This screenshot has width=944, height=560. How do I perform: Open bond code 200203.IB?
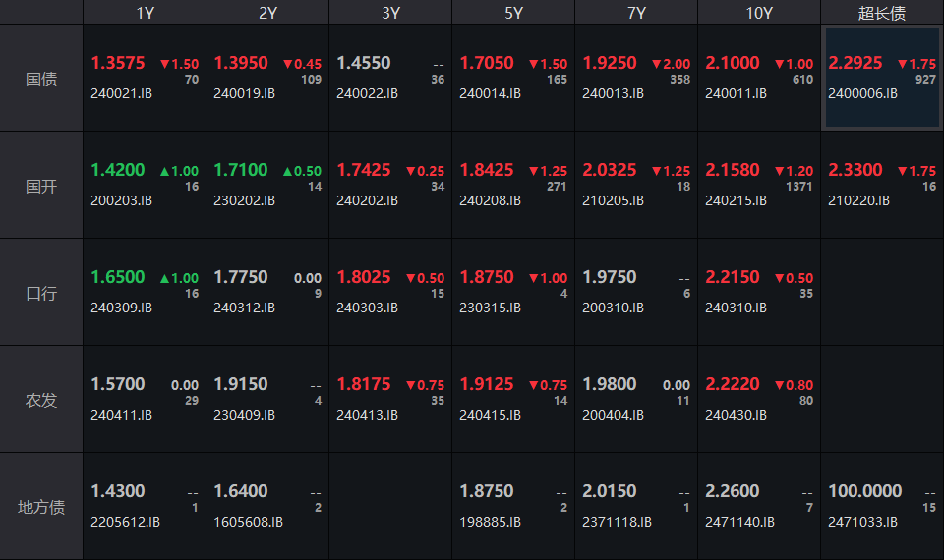(122, 200)
